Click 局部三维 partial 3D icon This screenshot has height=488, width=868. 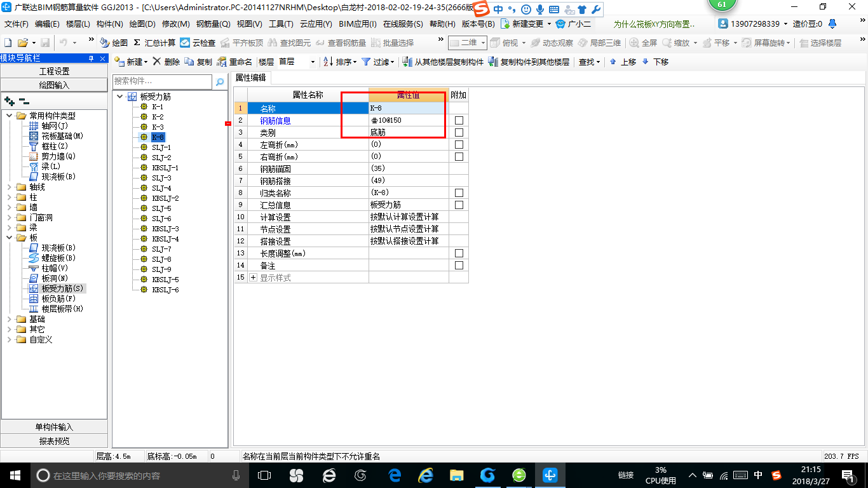point(599,43)
